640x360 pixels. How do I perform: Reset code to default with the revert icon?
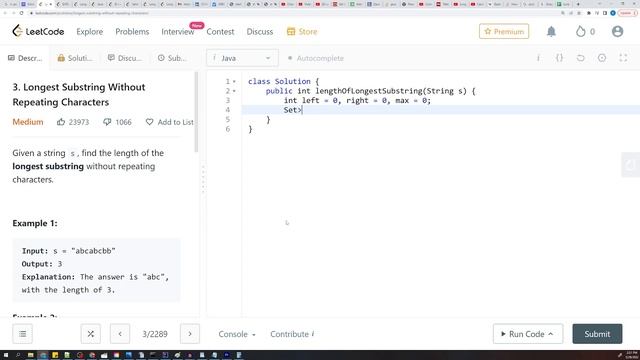580,58
